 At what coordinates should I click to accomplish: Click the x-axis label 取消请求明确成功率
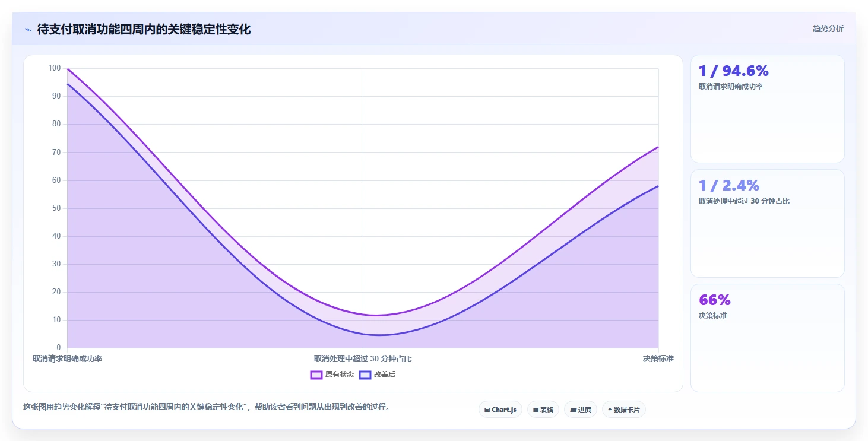(67, 358)
